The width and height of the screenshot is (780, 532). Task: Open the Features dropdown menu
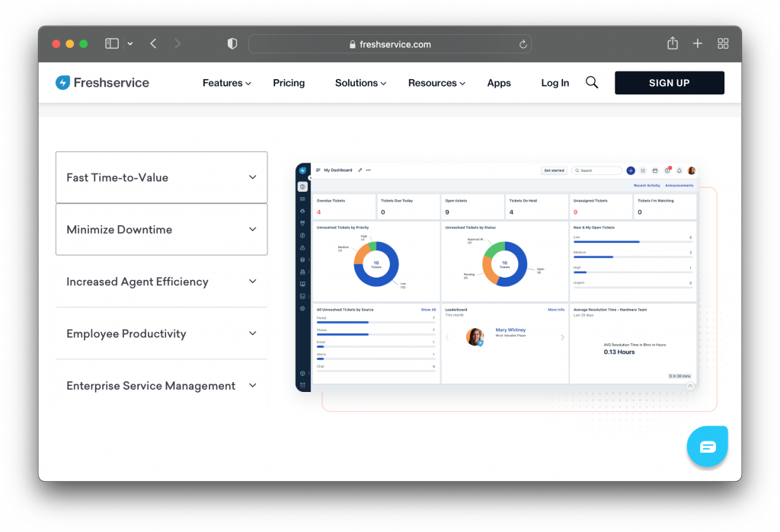click(x=227, y=83)
